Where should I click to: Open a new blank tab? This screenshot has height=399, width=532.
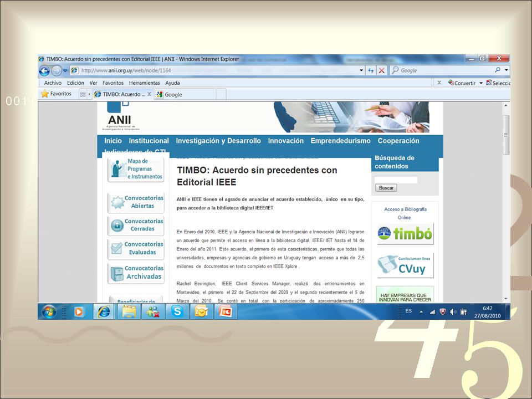click(221, 94)
